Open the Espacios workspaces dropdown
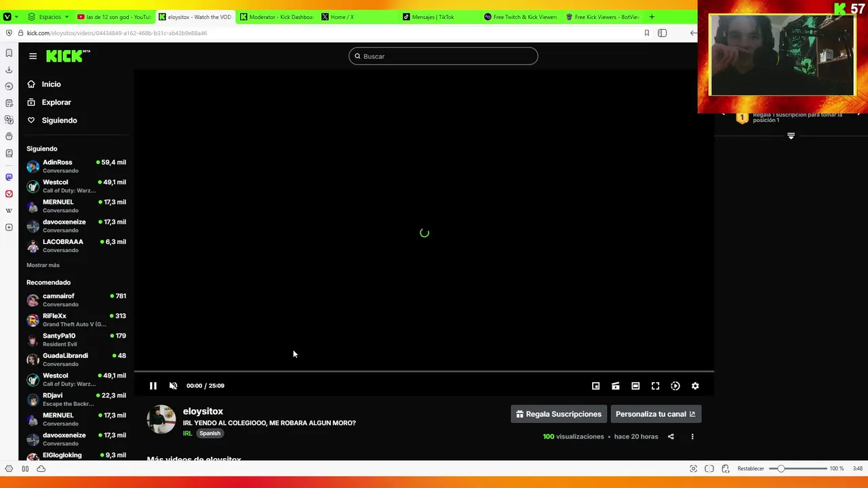This screenshot has width=868, height=488. click(48, 17)
